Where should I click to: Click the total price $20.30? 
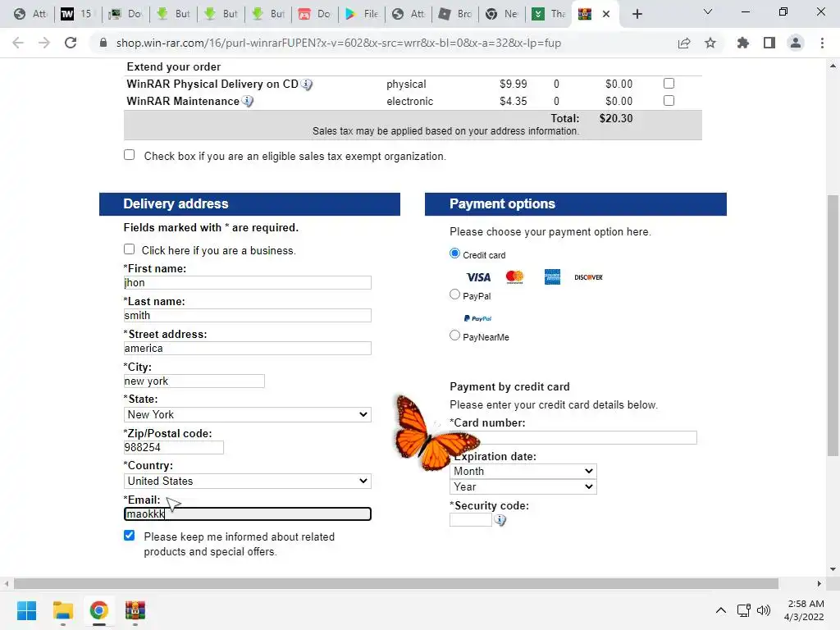pyautogui.click(x=616, y=118)
